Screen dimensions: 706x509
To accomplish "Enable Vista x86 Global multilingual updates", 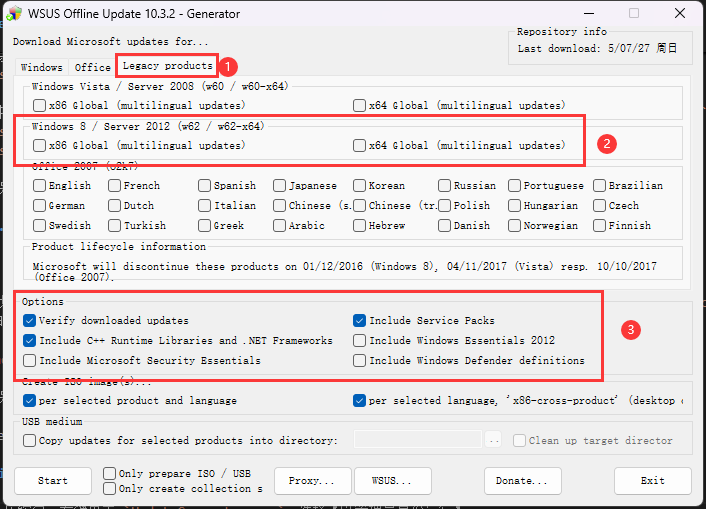I will click(39, 105).
